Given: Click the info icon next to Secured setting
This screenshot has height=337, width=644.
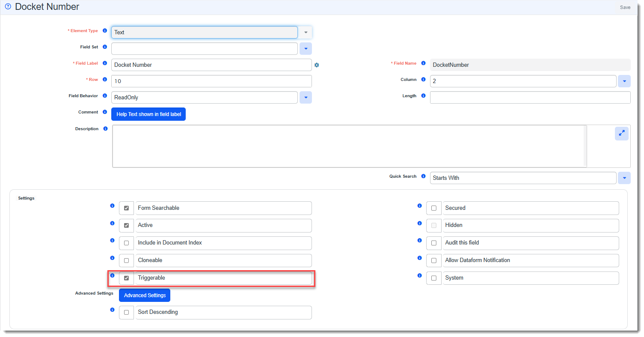Looking at the screenshot, I should [419, 206].
